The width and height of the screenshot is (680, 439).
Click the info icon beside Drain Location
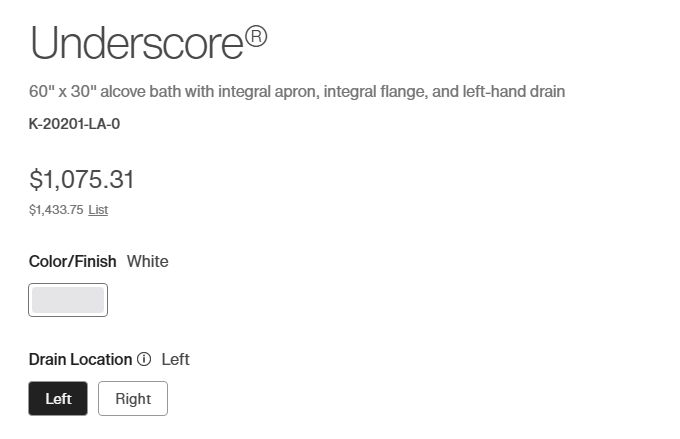[144, 359]
